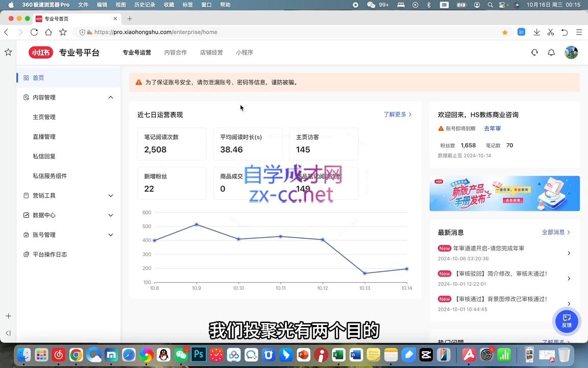Click the browser address bar URL
The height and width of the screenshot is (368, 588).
(156, 32)
